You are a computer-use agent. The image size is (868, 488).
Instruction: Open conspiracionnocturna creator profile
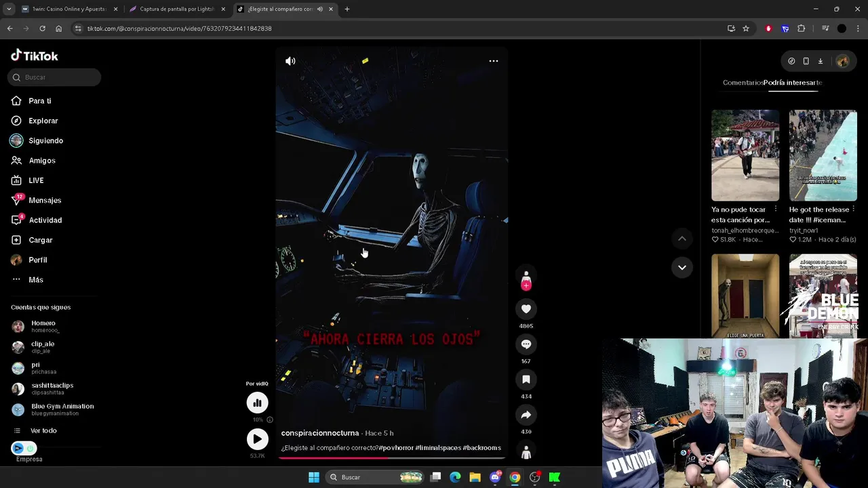pos(320,433)
